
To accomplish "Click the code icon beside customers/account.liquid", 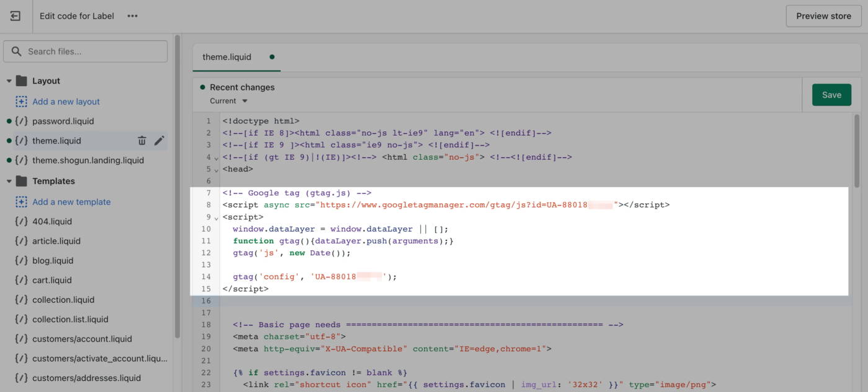I will pyautogui.click(x=22, y=339).
